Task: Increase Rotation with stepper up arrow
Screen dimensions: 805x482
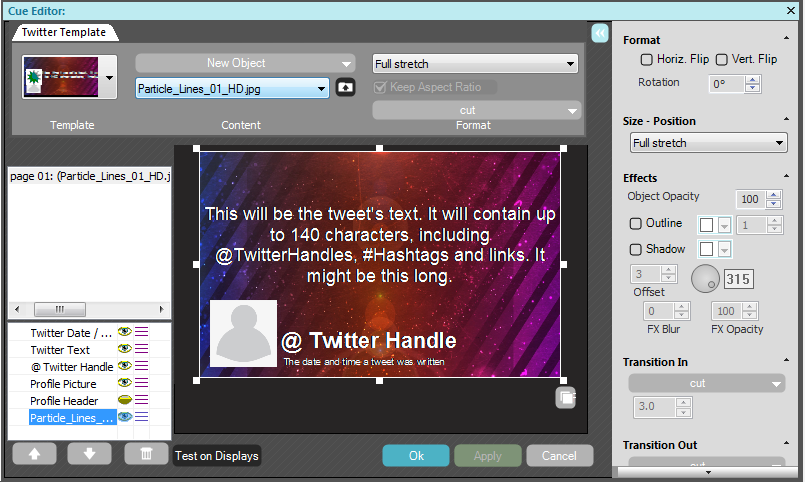Action: (753, 80)
